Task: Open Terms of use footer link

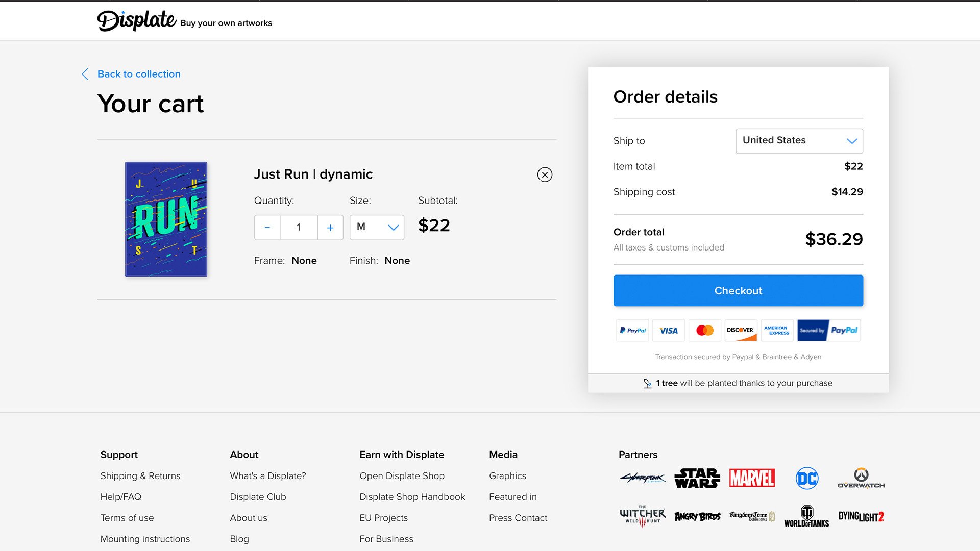Action: (x=127, y=518)
